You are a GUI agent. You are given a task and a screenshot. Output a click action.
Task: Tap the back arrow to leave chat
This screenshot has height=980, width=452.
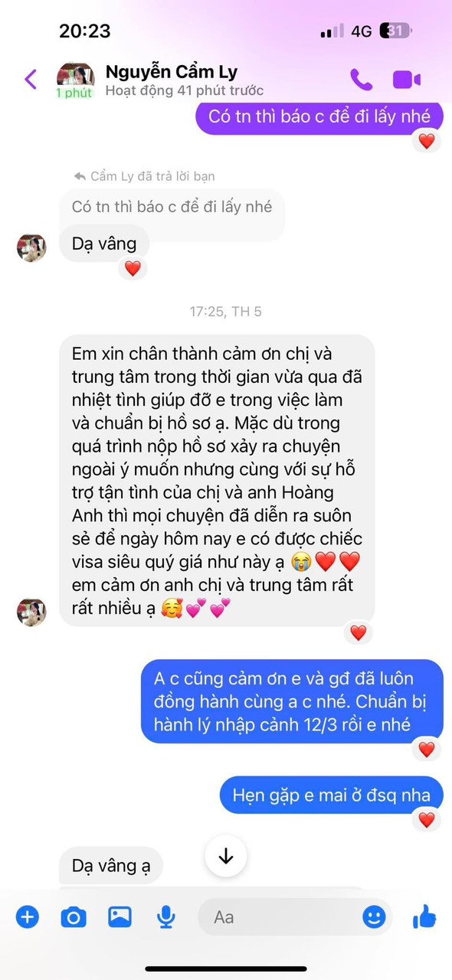31,79
